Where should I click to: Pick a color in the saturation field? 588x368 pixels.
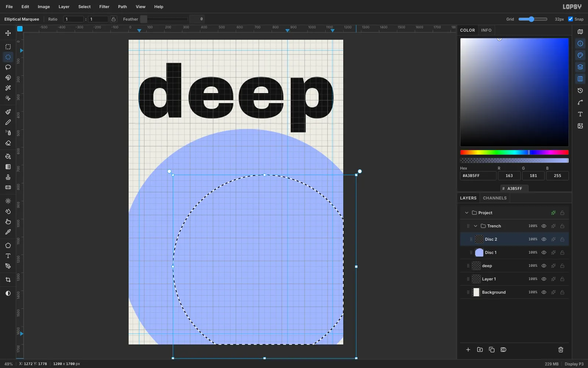point(514,92)
